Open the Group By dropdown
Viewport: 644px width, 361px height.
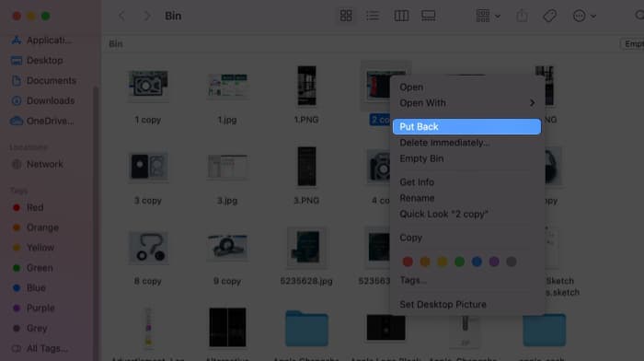pos(488,16)
